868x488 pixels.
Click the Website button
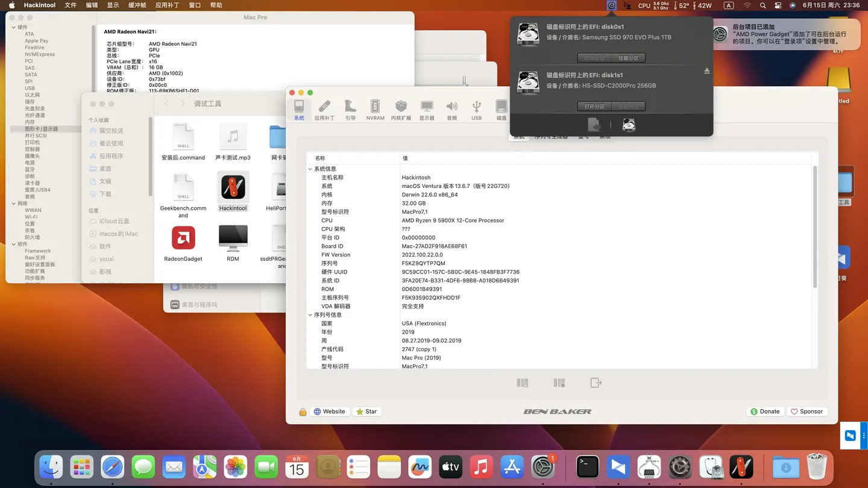click(329, 411)
